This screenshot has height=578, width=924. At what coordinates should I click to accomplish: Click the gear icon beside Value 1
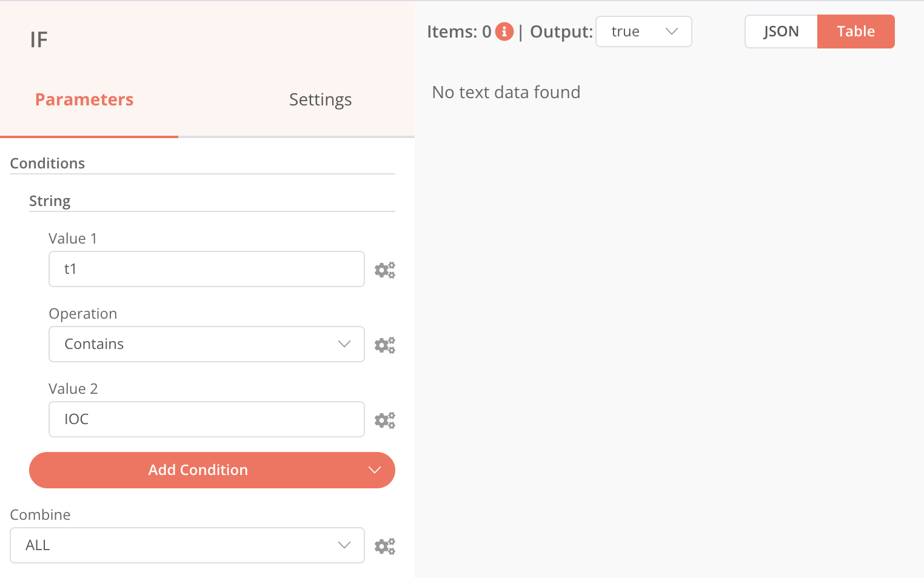click(384, 270)
